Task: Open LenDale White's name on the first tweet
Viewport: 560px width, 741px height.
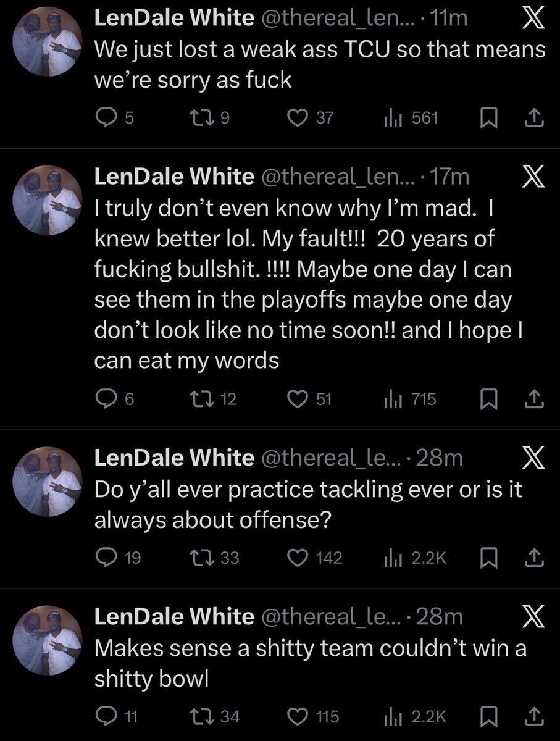Action: [x=173, y=19]
